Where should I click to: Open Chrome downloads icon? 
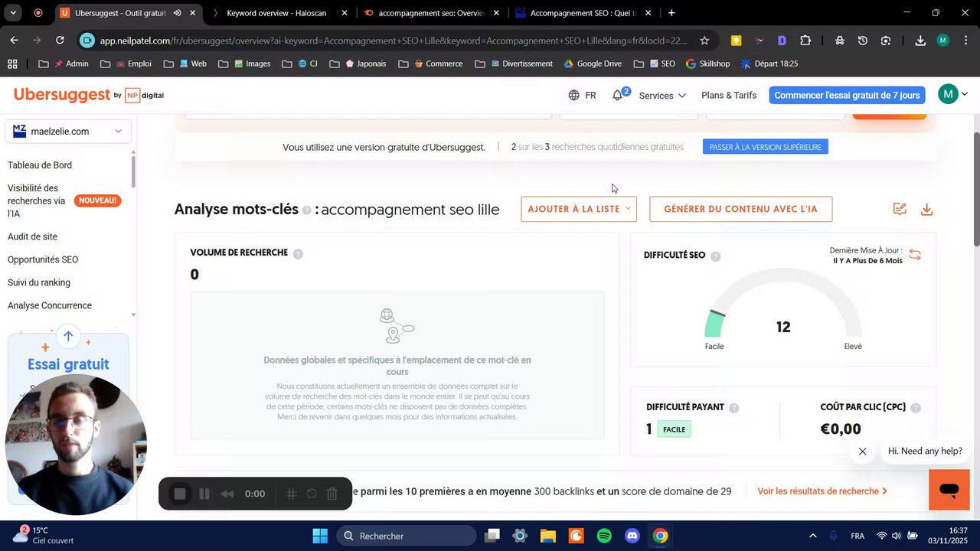coord(920,41)
